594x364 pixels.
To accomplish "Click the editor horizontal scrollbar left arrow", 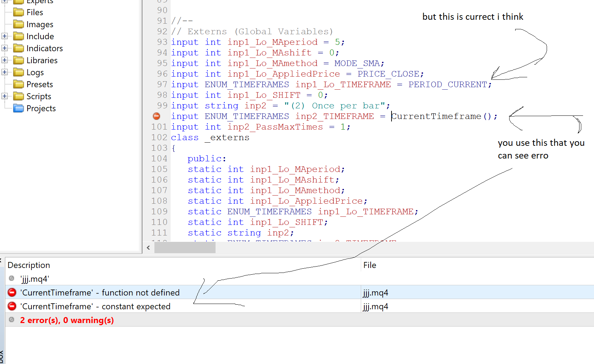I will tap(148, 247).
